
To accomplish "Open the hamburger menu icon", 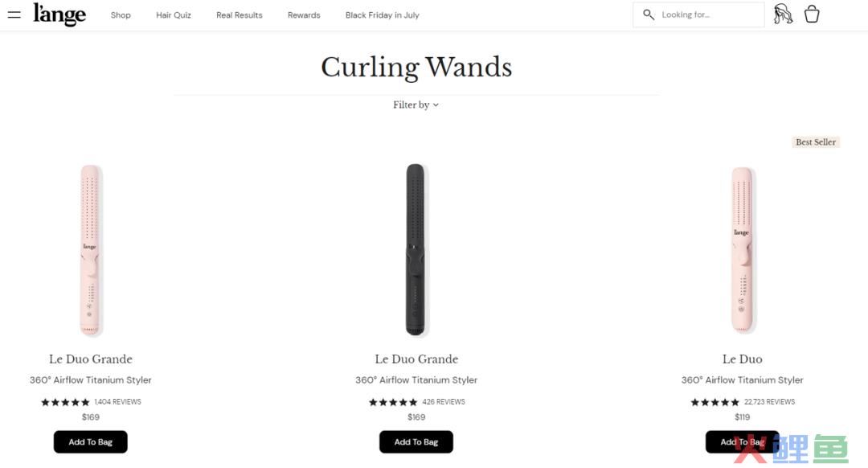I will pos(14,15).
